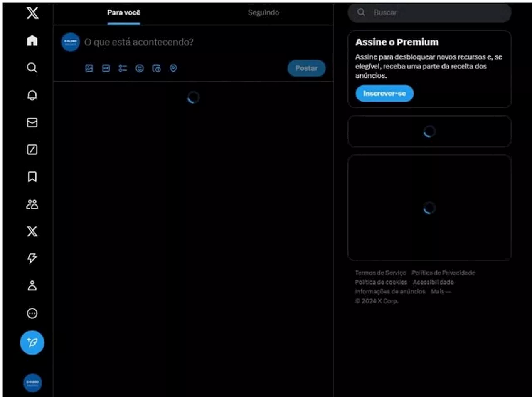Open Messages envelope icon
Screen dimensions: 532x397
32,122
